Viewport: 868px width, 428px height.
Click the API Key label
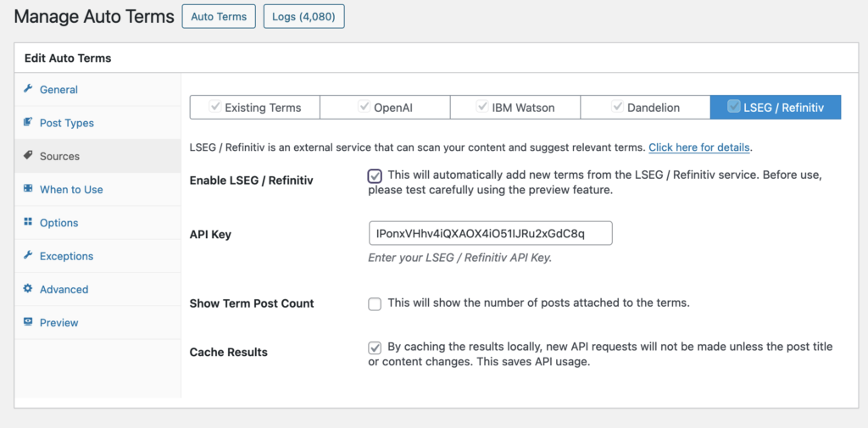(210, 235)
